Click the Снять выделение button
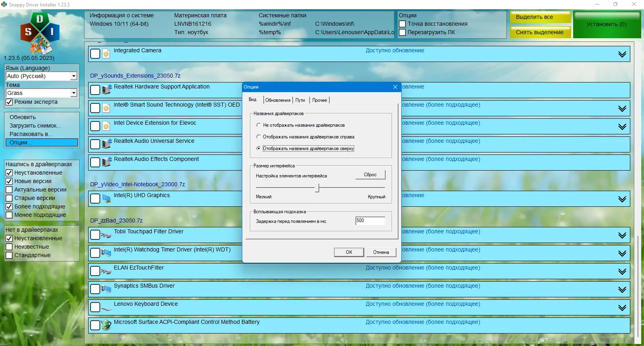644x346 pixels. (x=540, y=32)
